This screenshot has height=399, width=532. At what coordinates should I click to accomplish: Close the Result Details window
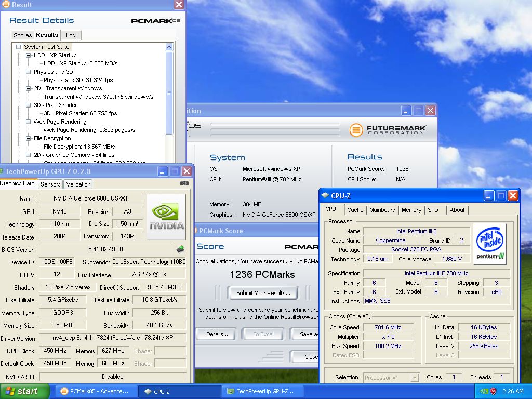179,4
